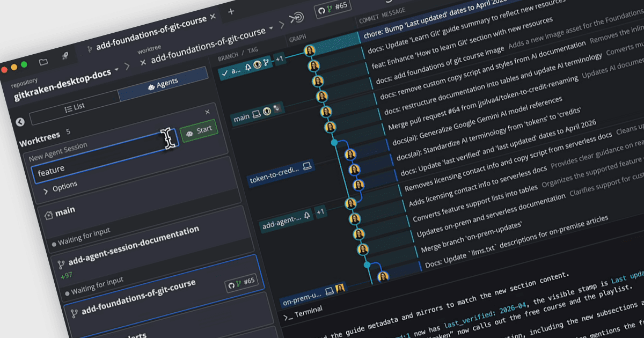Click the fork icon on the checked-out branch label
This screenshot has width=644, height=338.
coord(265,63)
